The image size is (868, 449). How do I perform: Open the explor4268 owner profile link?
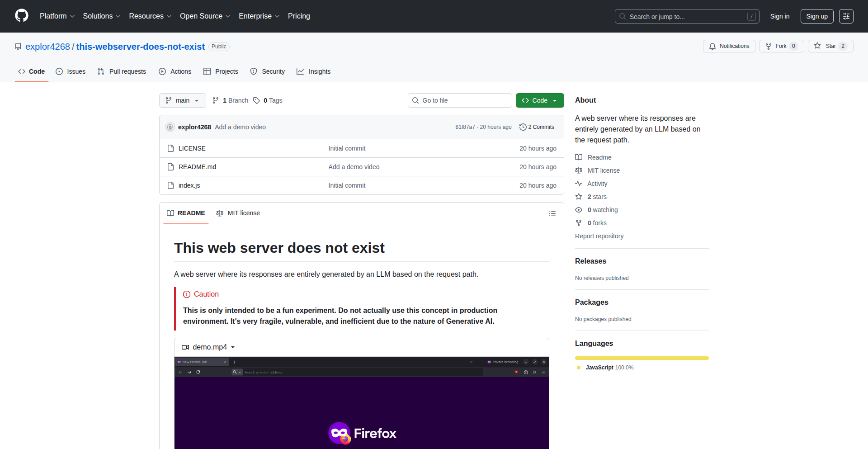click(47, 47)
